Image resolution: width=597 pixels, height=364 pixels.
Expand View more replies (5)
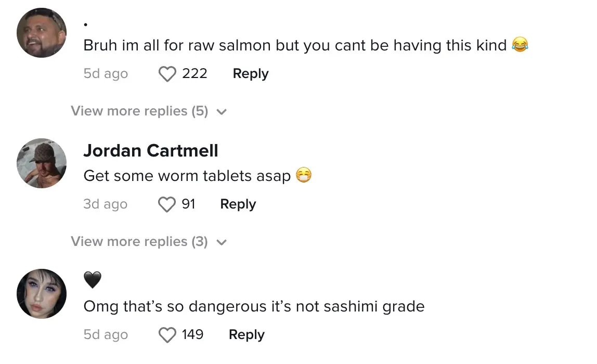coord(139,111)
